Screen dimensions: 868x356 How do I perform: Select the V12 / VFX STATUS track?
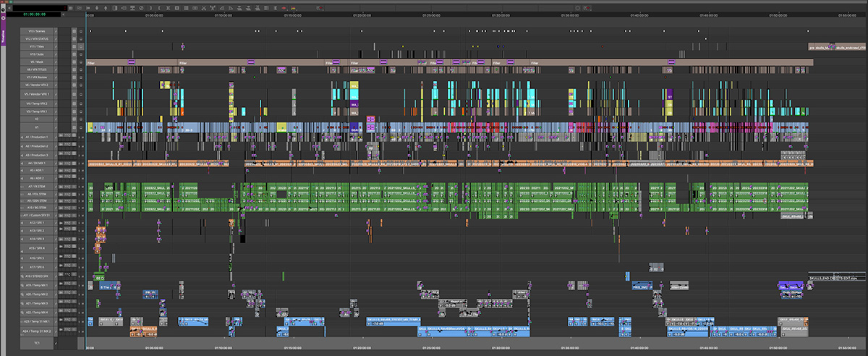click(x=37, y=39)
